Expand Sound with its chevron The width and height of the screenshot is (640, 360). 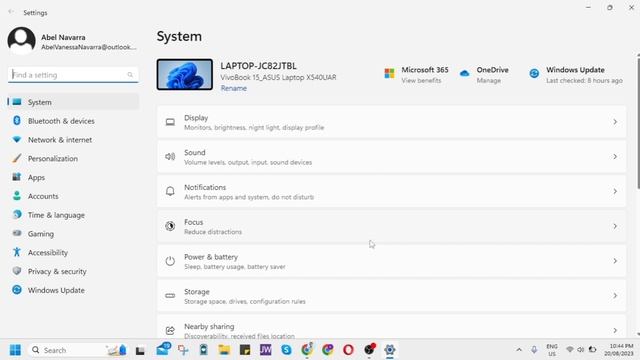(x=615, y=157)
